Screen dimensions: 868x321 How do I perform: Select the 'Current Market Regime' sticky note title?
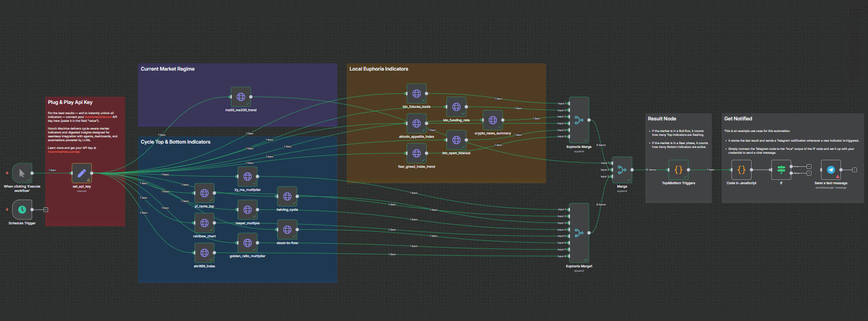point(168,69)
